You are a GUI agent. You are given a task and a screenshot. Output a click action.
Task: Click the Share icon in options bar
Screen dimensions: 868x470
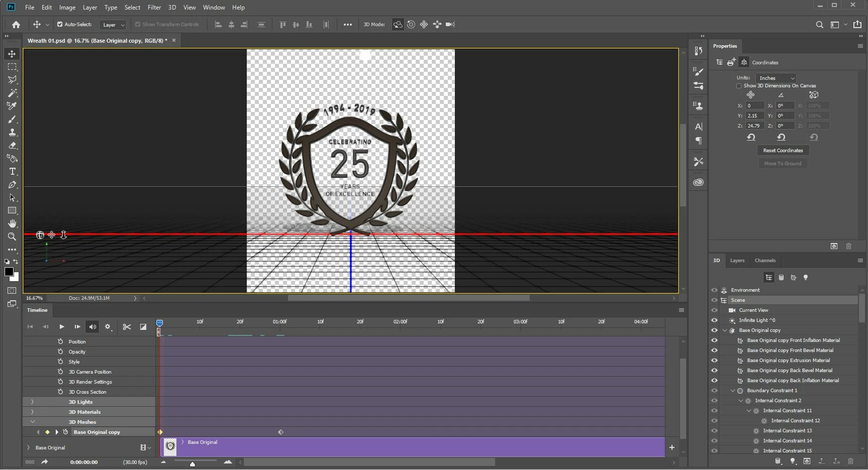click(858, 24)
